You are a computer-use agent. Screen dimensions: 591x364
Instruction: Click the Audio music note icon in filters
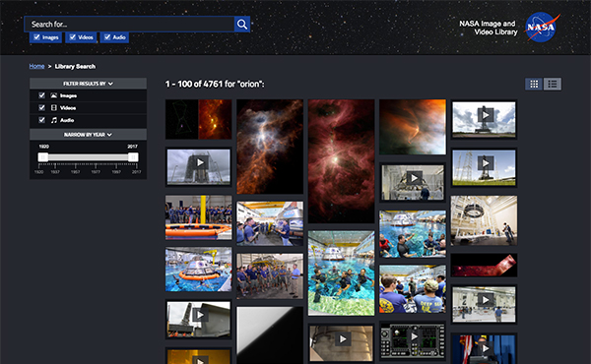(x=54, y=120)
